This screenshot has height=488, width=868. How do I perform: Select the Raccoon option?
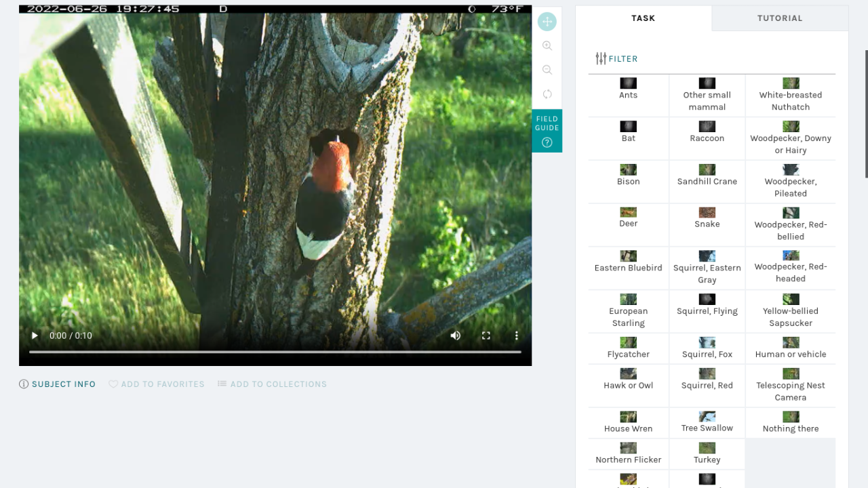pos(707,138)
